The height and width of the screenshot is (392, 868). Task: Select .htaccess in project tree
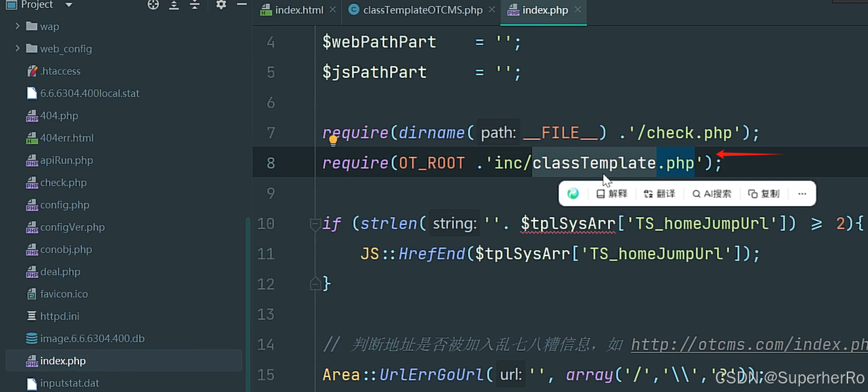tap(60, 71)
